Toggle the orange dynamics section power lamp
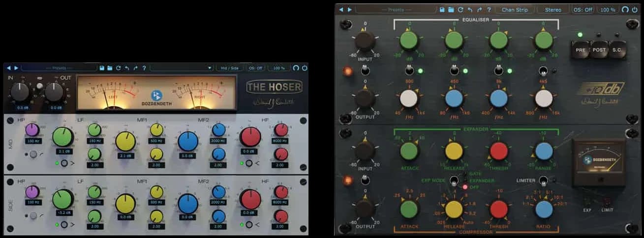The width and height of the screenshot is (644, 238). coord(348,180)
